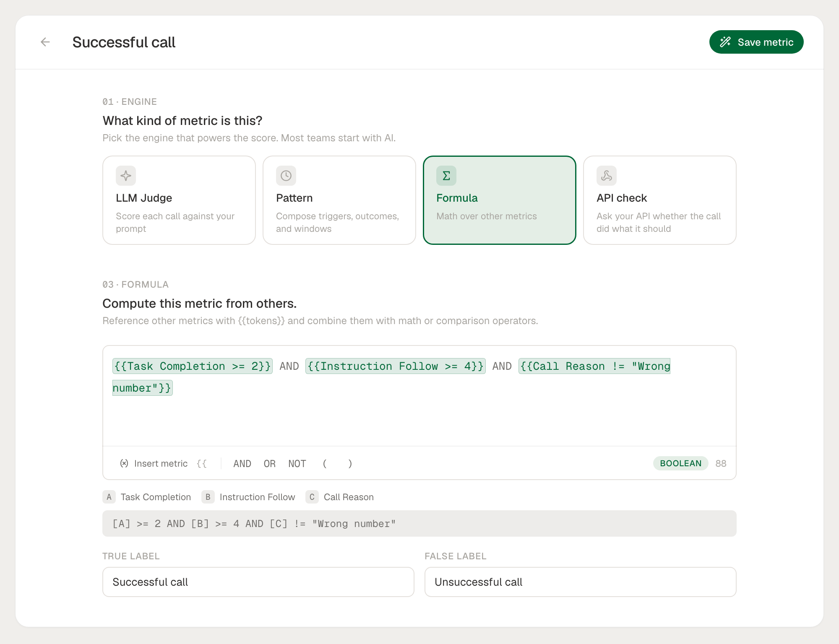Click the Formula sigma icon

[446, 176]
